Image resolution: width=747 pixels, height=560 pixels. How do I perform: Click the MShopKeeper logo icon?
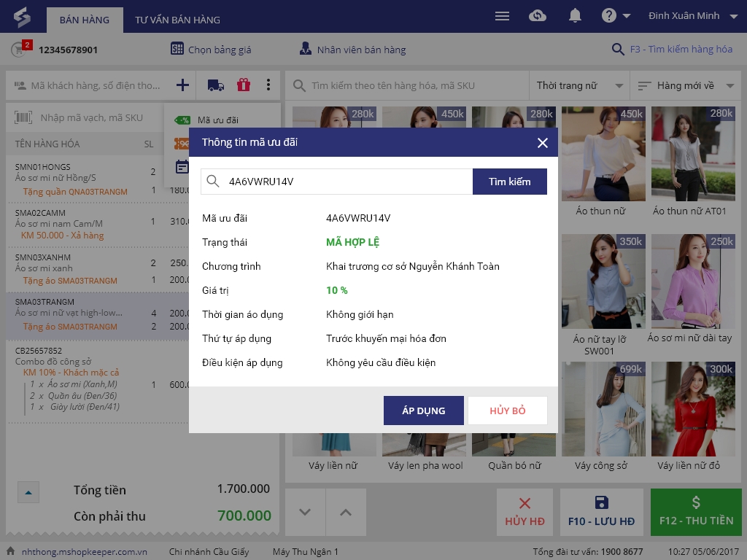[x=21, y=17]
